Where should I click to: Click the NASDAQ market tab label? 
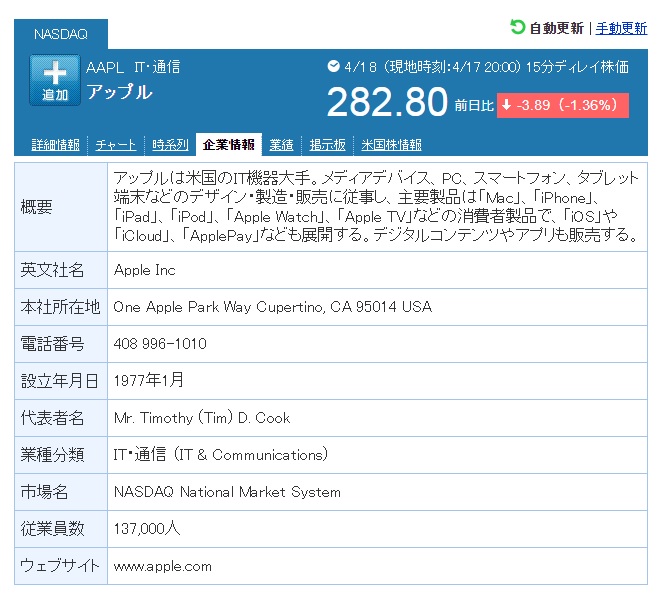[61, 34]
